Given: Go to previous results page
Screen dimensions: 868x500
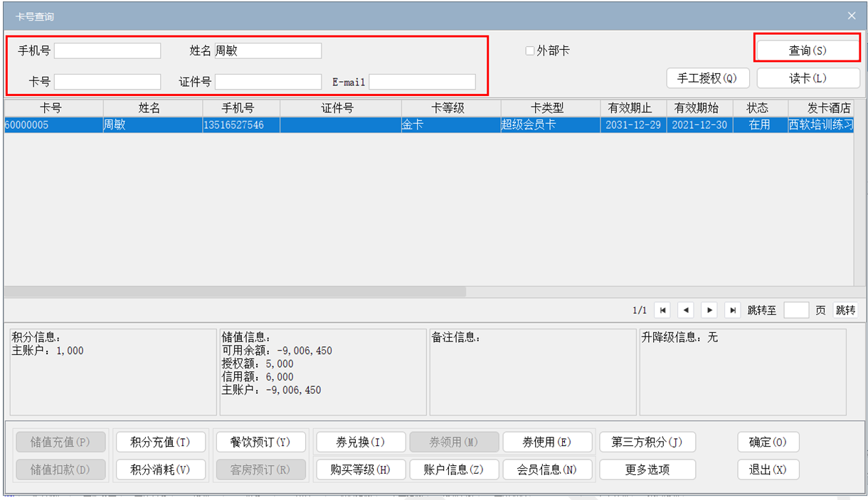Looking at the screenshot, I should [685, 310].
